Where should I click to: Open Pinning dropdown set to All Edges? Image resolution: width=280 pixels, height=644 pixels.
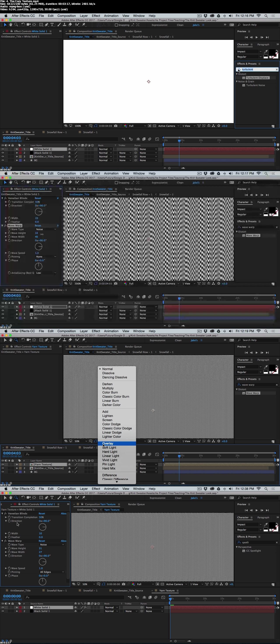pyautogui.click(x=52, y=572)
